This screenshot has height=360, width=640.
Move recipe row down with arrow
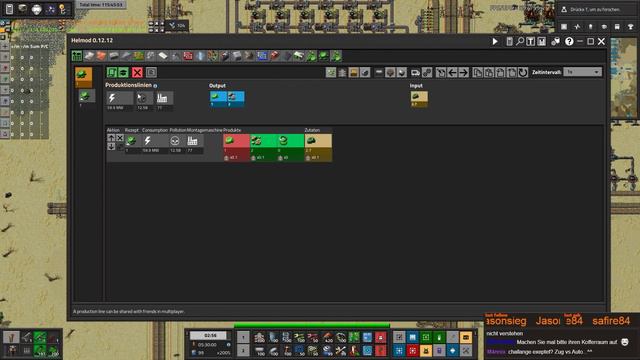click(111, 146)
